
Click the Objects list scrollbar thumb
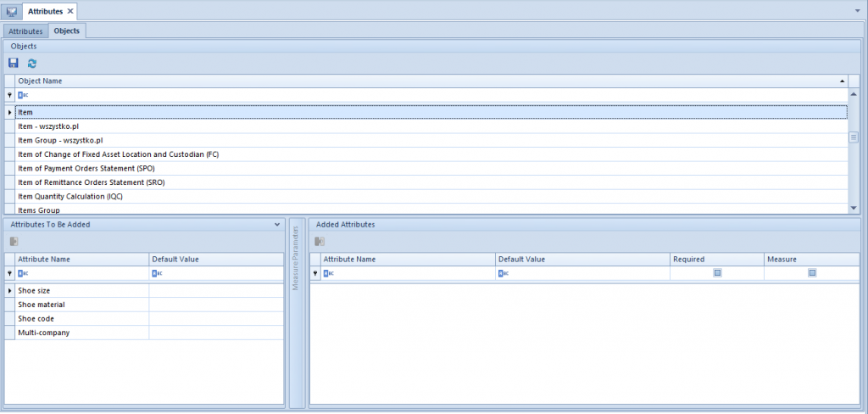point(854,137)
